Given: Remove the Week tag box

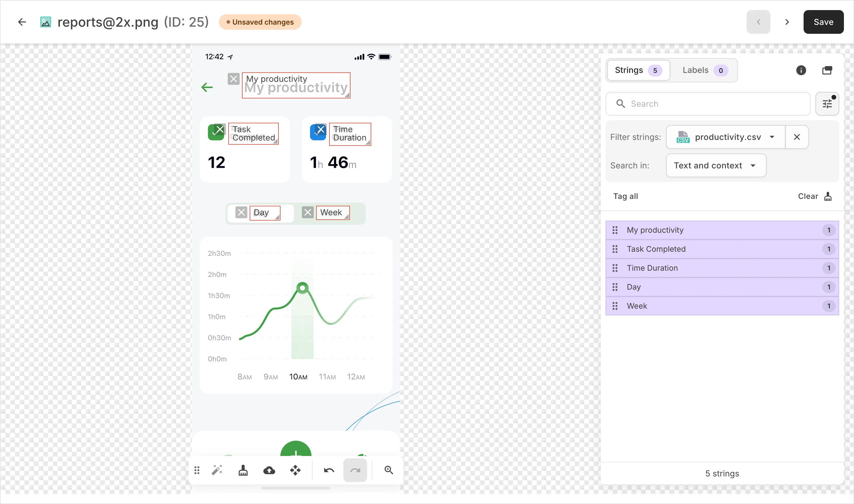Looking at the screenshot, I should 308,213.
